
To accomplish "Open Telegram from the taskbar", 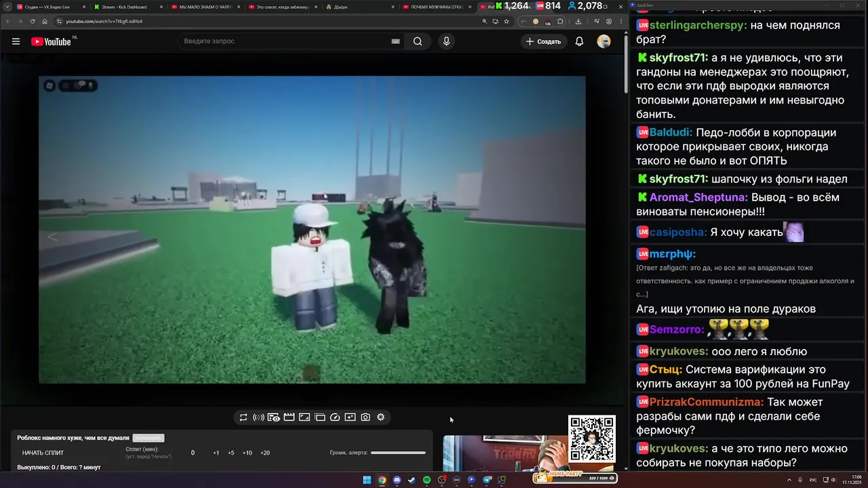I will 487,480.
